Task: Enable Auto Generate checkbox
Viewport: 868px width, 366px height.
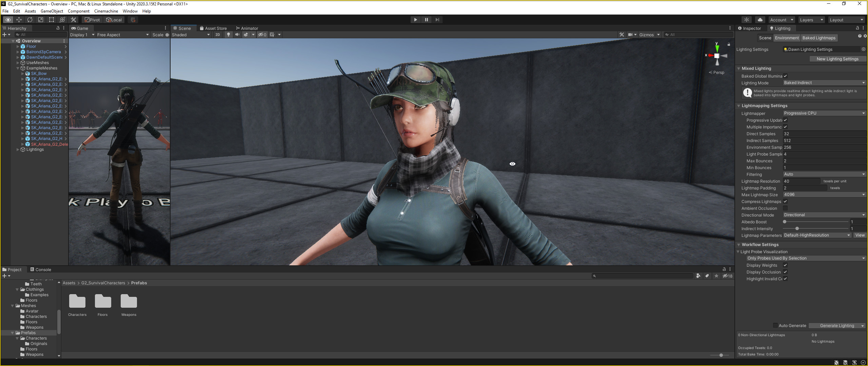Action: point(775,325)
